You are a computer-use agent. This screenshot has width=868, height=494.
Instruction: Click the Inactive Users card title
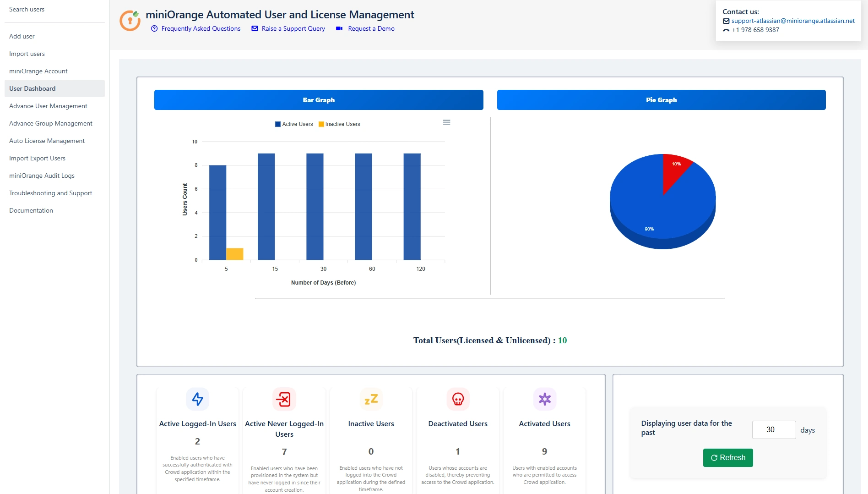point(371,424)
